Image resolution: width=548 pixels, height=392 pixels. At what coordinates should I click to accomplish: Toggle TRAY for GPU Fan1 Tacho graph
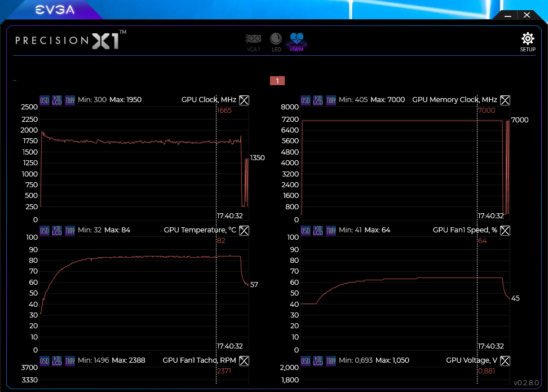[70, 360]
